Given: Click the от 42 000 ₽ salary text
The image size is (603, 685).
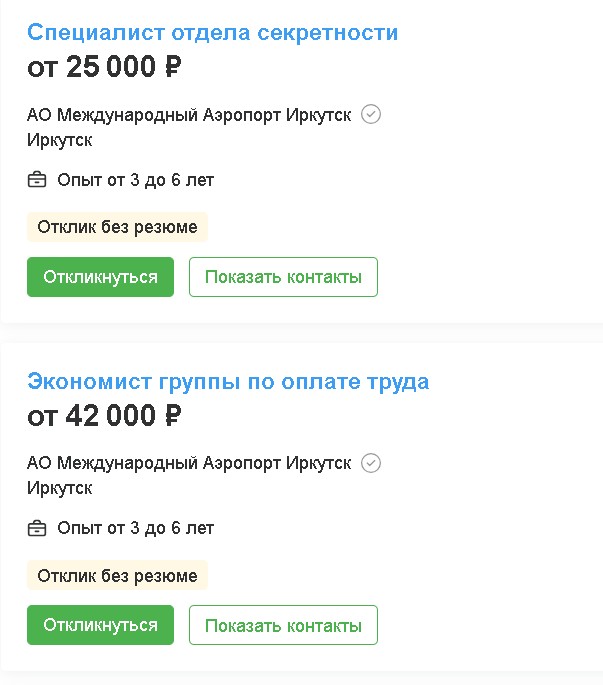Looking at the screenshot, I should tap(104, 416).
